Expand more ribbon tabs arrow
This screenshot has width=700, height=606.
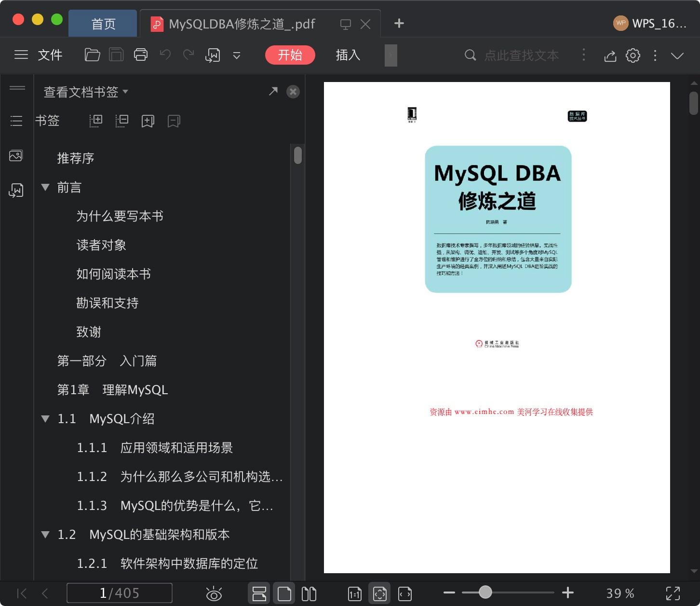tap(391, 55)
